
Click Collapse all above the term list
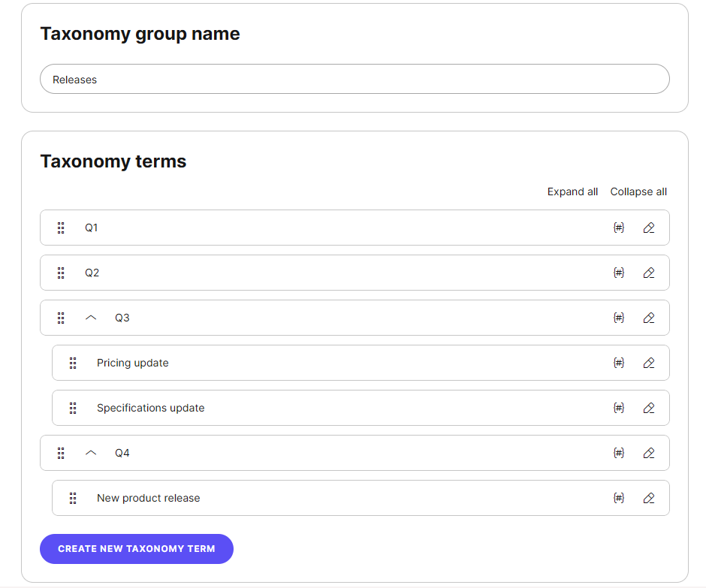pyautogui.click(x=638, y=191)
